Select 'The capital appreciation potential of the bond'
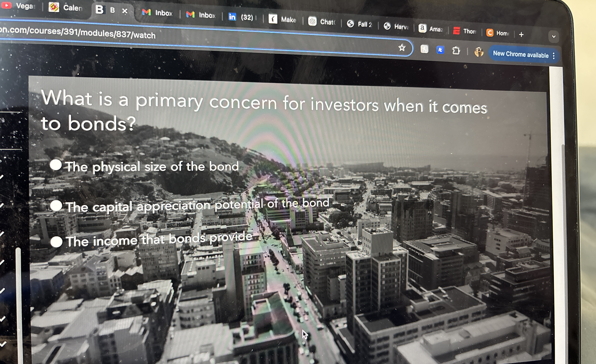The width and height of the screenshot is (596, 364). coord(56,206)
